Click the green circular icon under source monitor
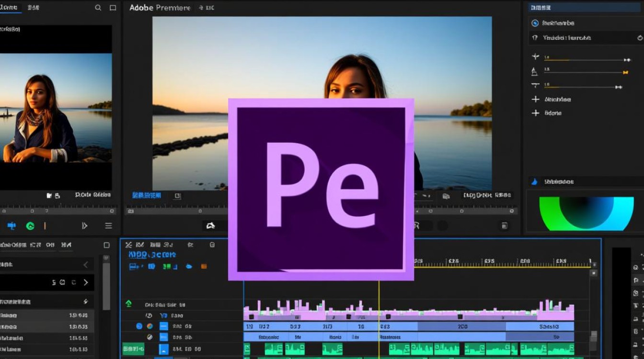This screenshot has width=644, height=359. 30,226
